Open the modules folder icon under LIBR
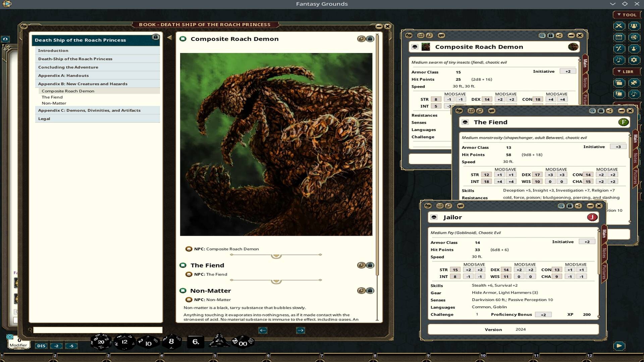The image size is (644, 362). (x=619, y=82)
